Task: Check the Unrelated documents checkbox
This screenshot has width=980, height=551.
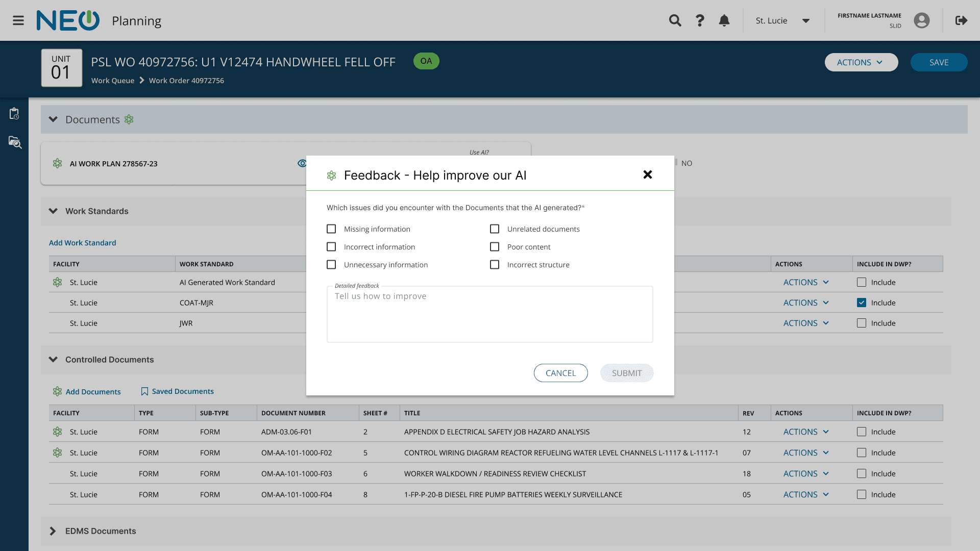Action: (495, 229)
